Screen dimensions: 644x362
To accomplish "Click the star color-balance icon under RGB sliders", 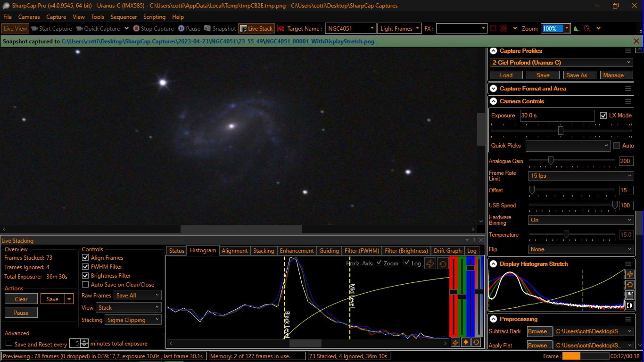I will (466, 343).
